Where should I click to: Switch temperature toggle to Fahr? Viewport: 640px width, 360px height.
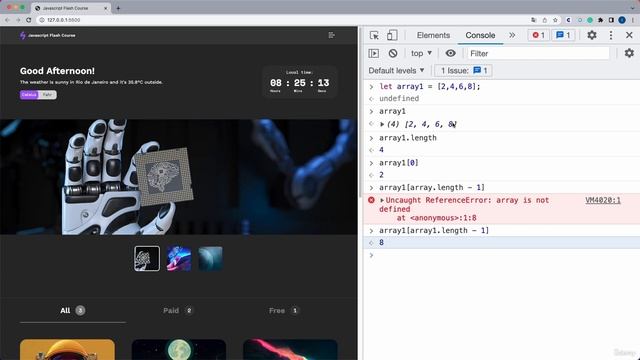pyautogui.click(x=47, y=95)
